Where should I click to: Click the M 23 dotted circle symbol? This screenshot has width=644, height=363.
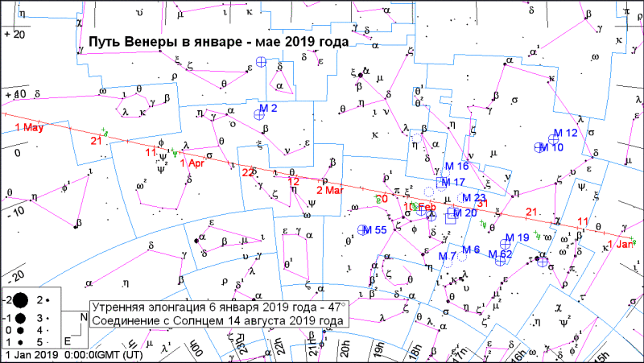(462, 198)
